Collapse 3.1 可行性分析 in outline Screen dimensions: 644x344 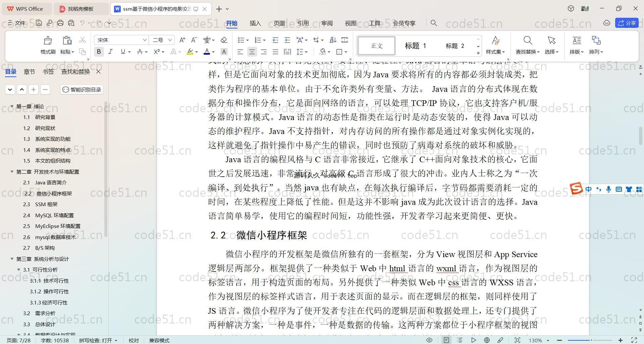point(19,270)
